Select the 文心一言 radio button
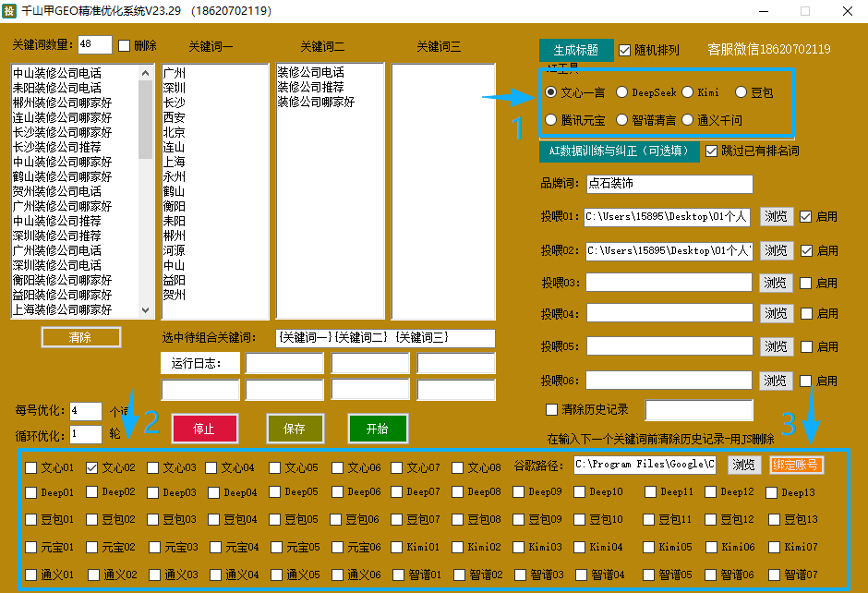 click(551, 92)
